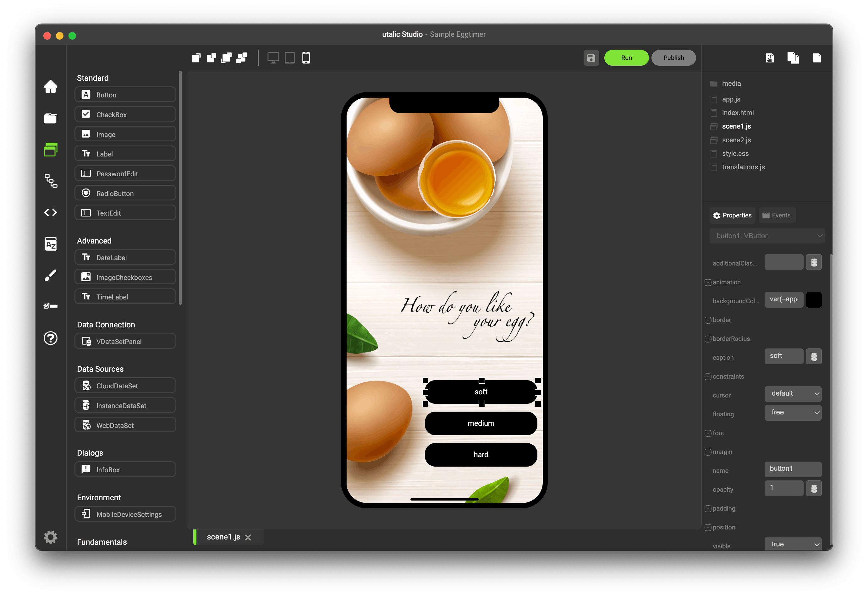
Task: Open settings gear in sidebar
Action: click(x=51, y=537)
